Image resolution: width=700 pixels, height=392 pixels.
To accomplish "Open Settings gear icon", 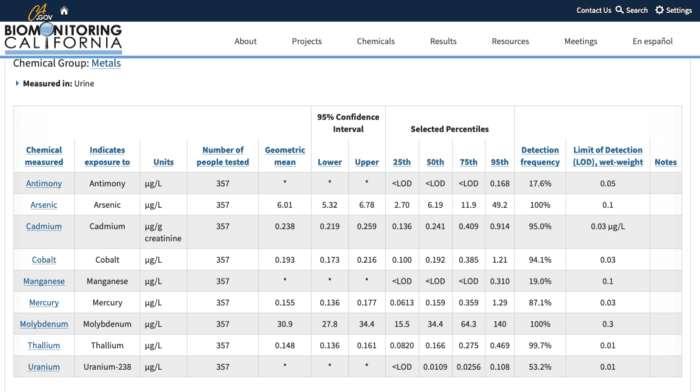I will 659,10.
